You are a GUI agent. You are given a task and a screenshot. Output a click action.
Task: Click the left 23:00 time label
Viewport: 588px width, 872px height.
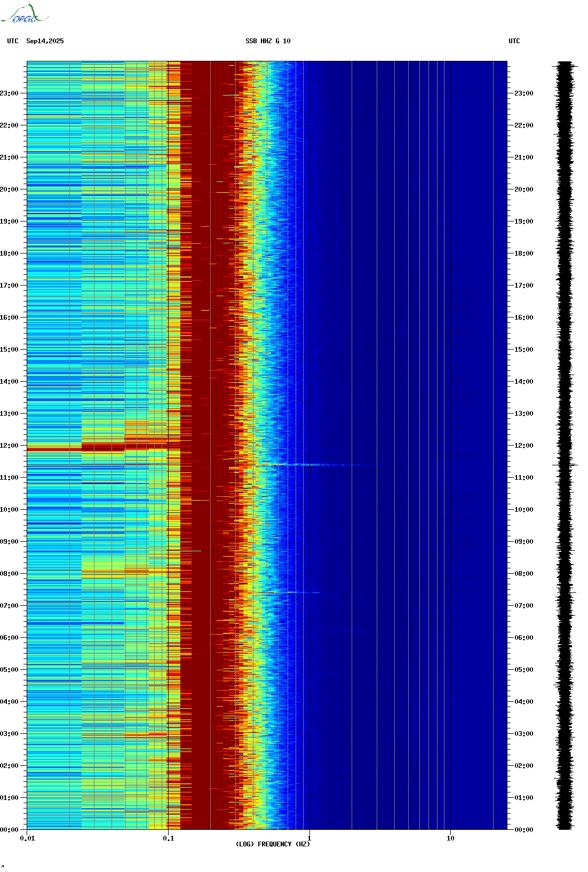[x=9, y=93]
